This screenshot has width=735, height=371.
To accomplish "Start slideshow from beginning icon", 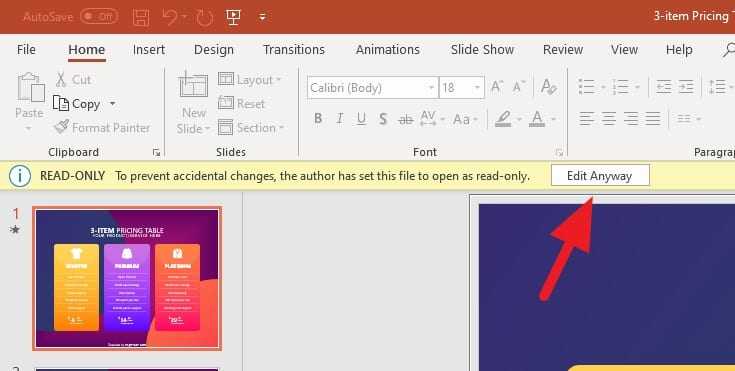I will (x=233, y=17).
